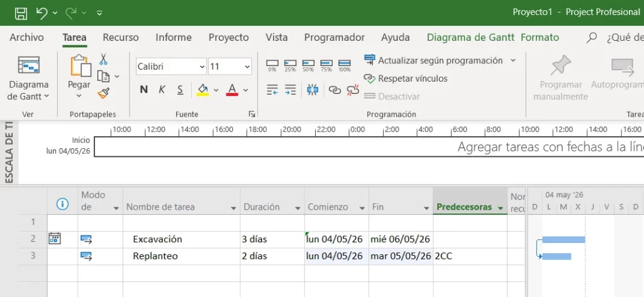Viewport: 644px width, 297px height.
Task: Select the 2CC predecessor cell
Action: (x=470, y=256)
